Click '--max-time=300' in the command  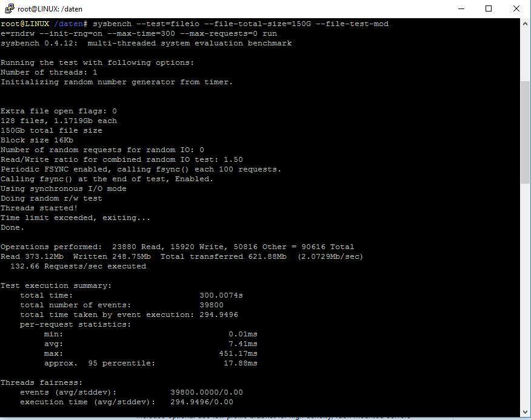click(x=141, y=33)
